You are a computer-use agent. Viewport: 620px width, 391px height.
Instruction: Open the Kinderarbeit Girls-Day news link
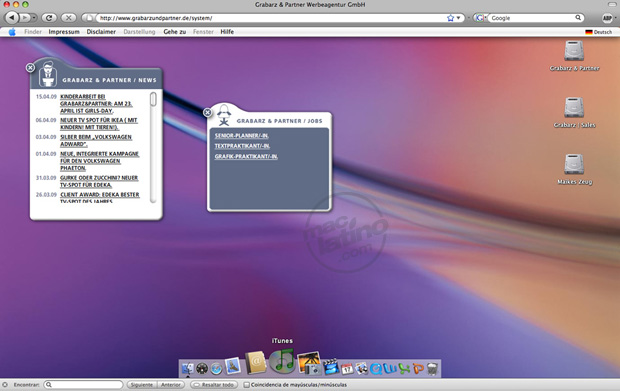tap(96, 104)
